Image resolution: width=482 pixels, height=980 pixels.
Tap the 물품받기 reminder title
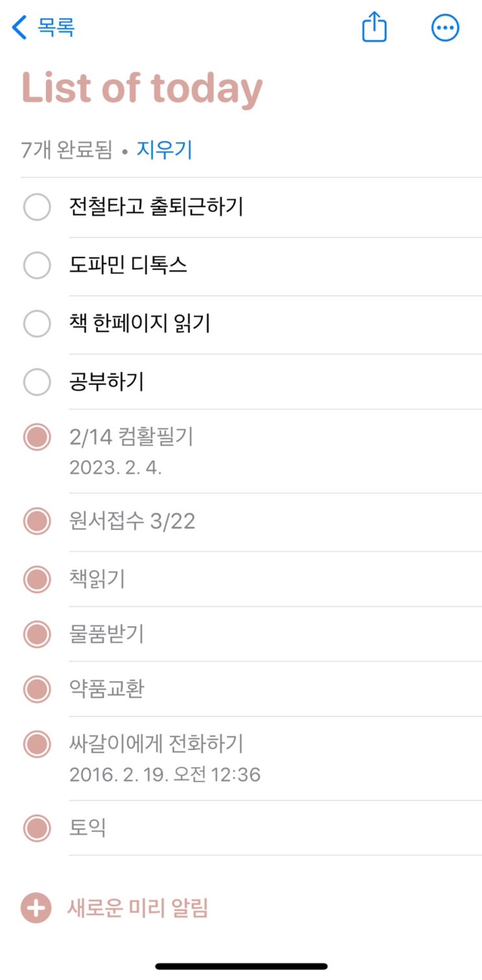click(x=106, y=634)
